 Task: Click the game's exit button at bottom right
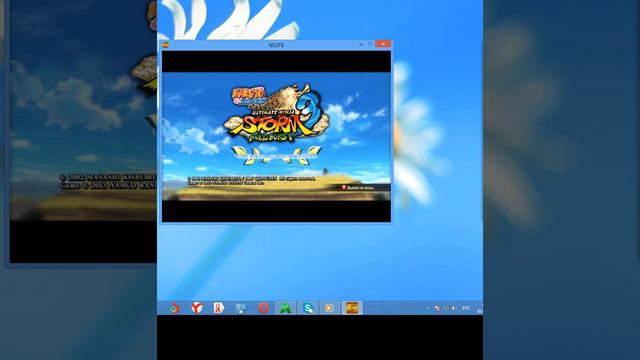click(x=358, y=187)
